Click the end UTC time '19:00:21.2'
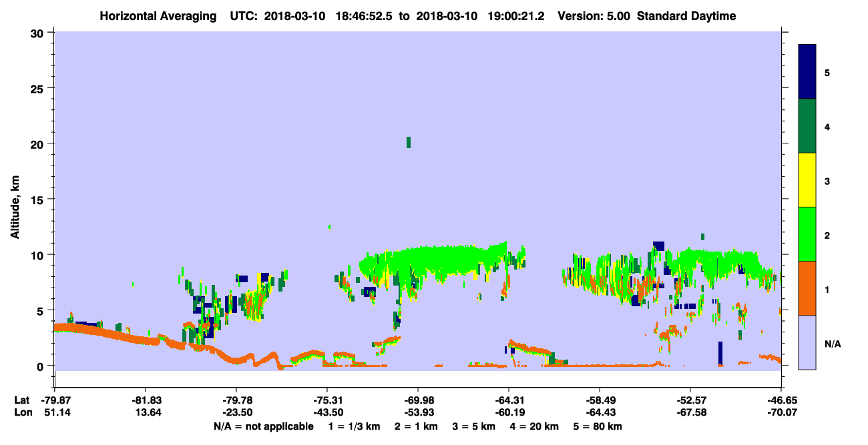The height and width of the screenshot is (445, 868). [515, 16]
